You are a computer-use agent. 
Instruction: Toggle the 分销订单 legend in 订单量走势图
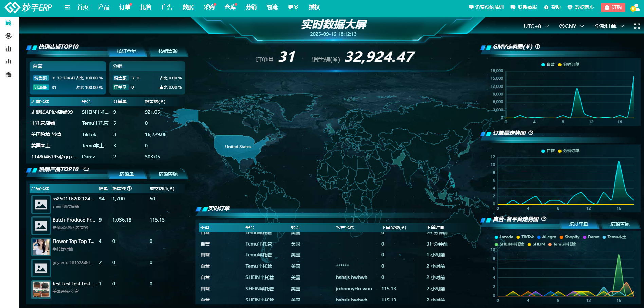569,151
